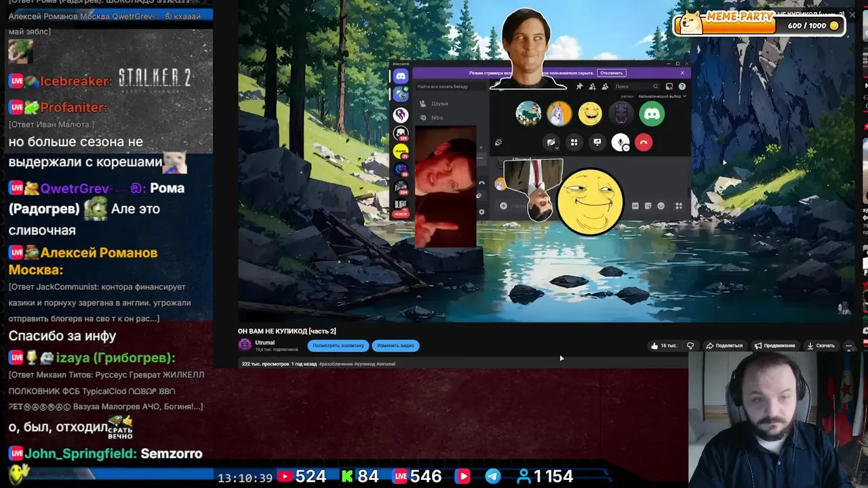Mute the microphone in the Discord call
This screenshot has height=488, width=868.
620,142
